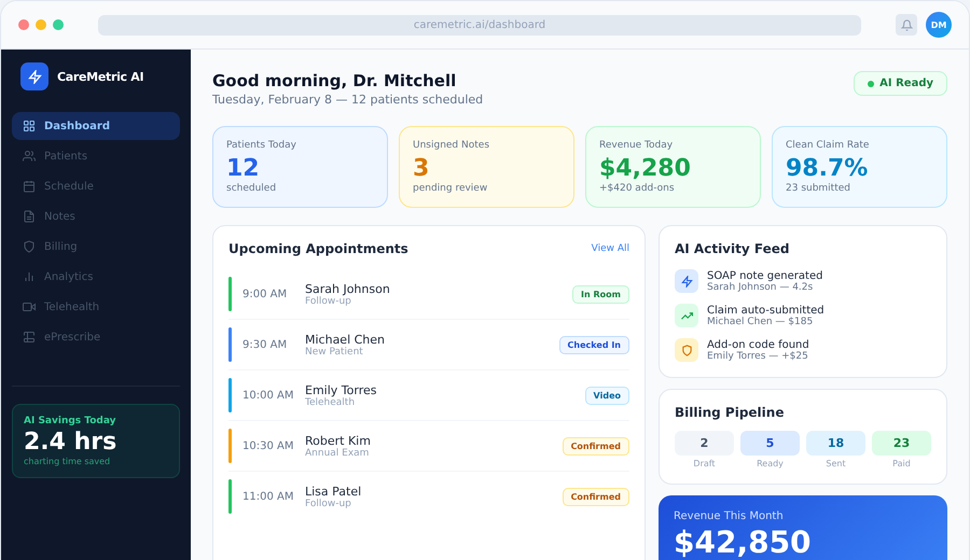Click the address bar showing caremetric.ai/dashboard
Image resolution: width=970 pixels, height=560 pixels.
click(x=479, y=24)
